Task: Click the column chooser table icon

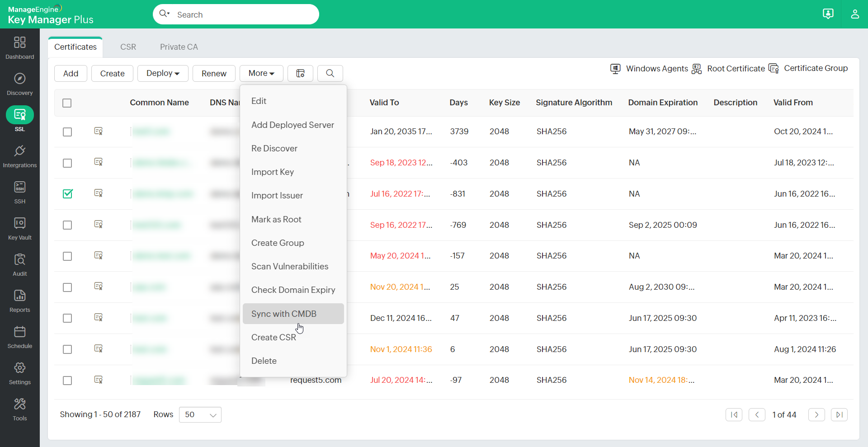Action: pos(300,73)
